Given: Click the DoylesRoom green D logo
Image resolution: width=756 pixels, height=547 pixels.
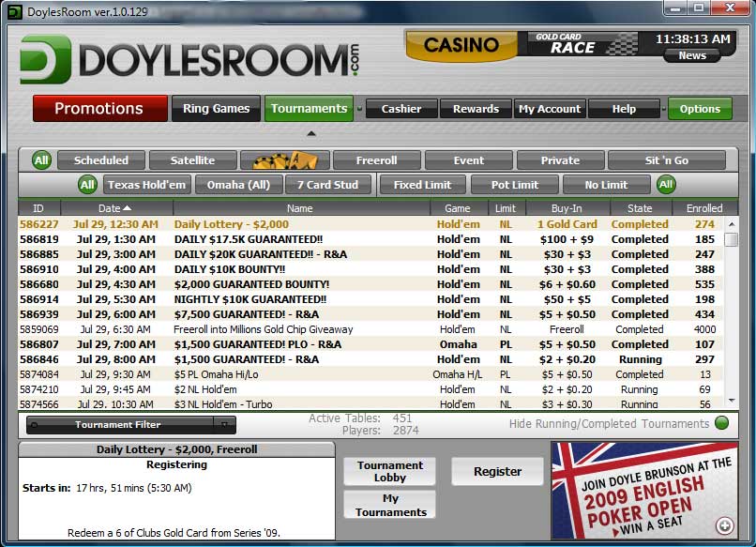Looking at the screenshot, I should tap(46, 59).
